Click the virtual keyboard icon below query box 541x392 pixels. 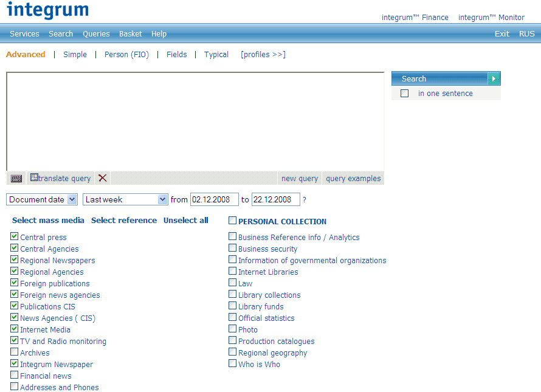(x=16, y=179)
